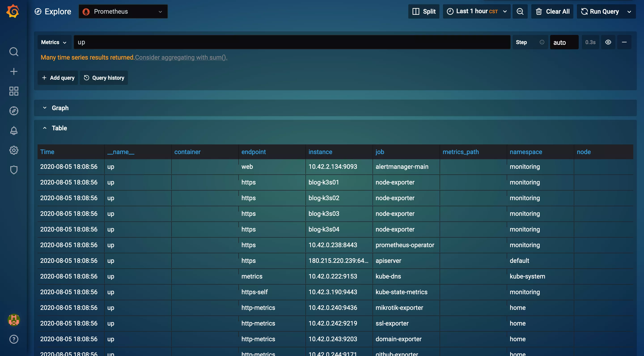Open the Prometheus data source dropdown
This screenshot has width=644, height=356.
point(123,11)
